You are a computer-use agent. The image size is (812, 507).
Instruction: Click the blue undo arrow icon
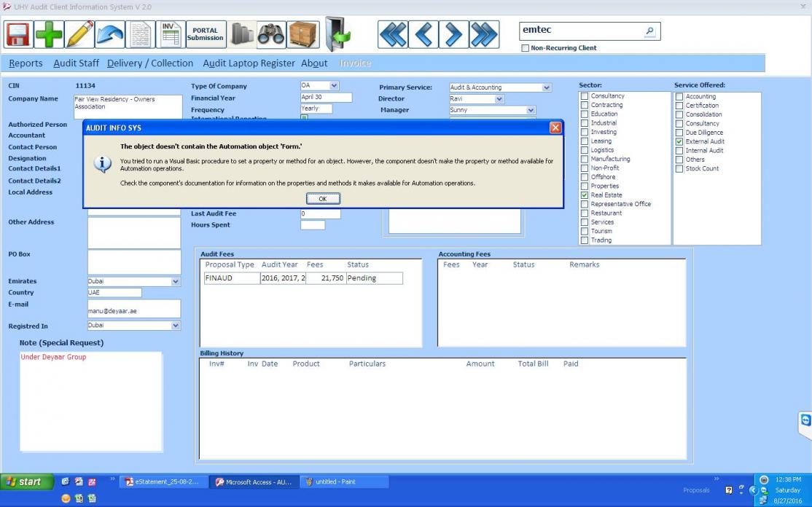pos(110,35)
